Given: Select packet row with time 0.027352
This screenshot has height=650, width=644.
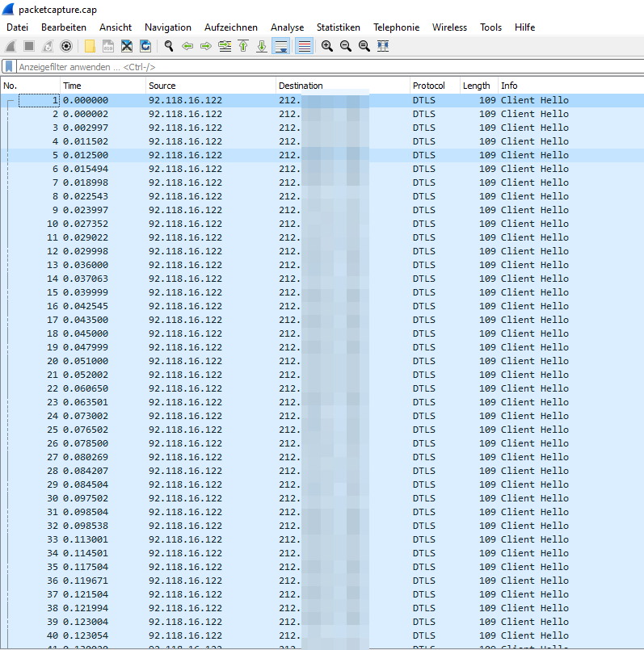Looking at the screenshot, I should click(322, 224).
